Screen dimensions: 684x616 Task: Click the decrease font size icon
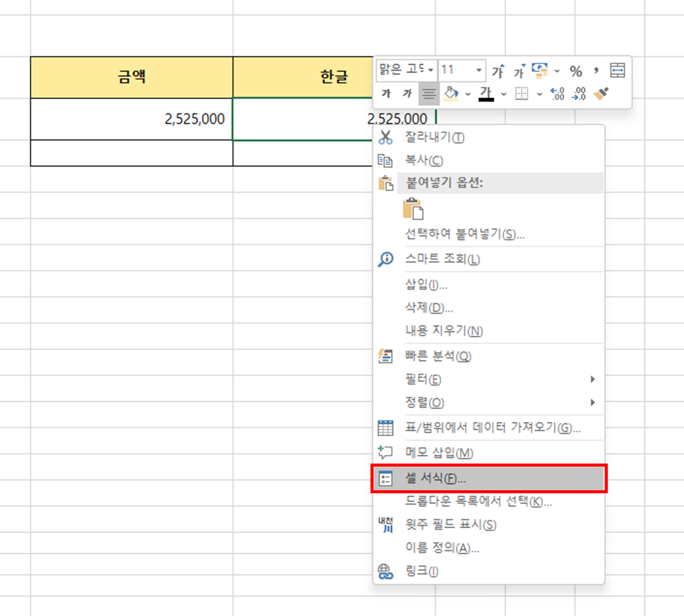pos(519,70)
